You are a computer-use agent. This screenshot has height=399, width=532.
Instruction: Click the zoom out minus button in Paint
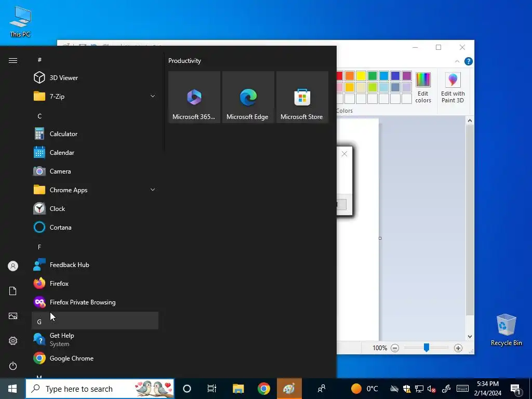point(395,348)
